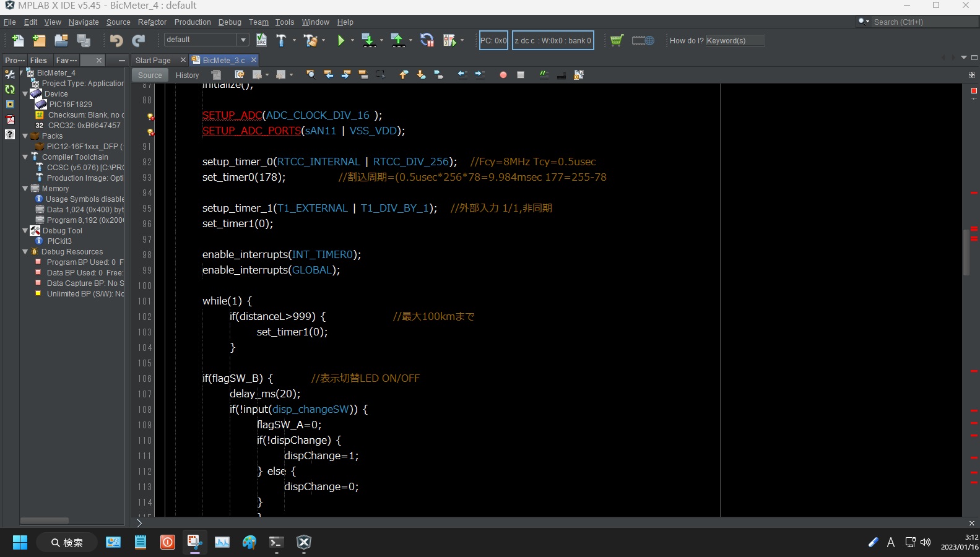Click the SRC check file icon
Screen dimensions: 980x557
tap(261, 40)
